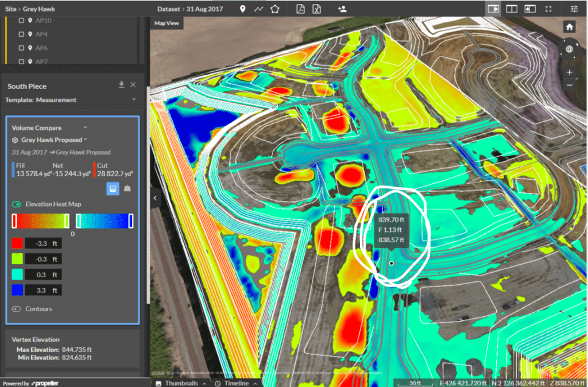The image size is (588, 387).
Task: Click the Powered by Propeller link
Action: [32, 382]
